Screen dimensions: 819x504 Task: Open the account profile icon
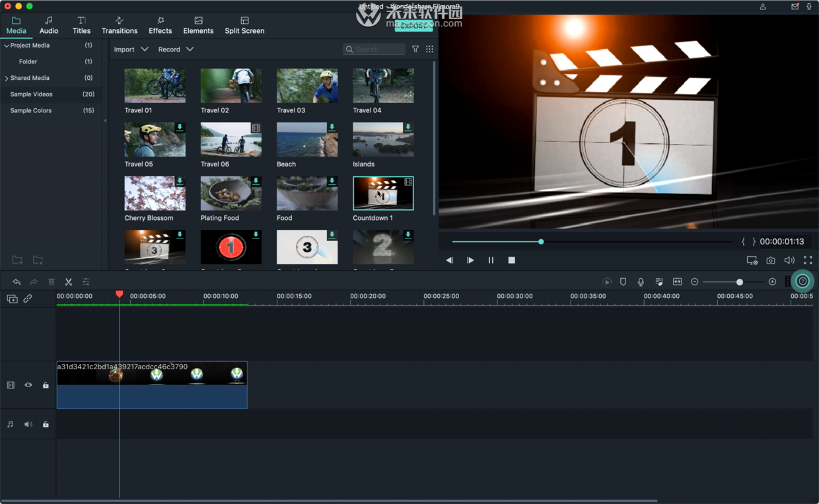(x=763, y=7)
